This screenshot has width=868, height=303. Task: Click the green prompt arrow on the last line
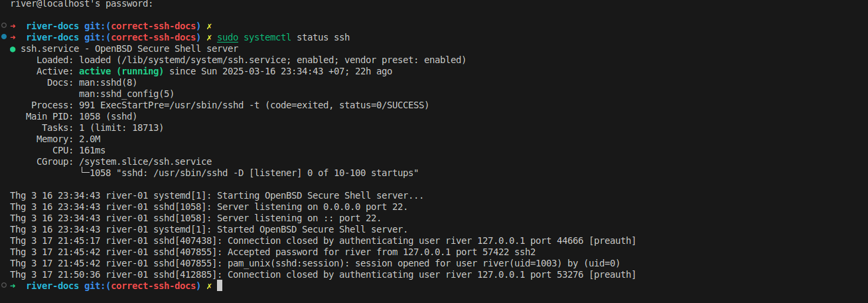point(13,286)
